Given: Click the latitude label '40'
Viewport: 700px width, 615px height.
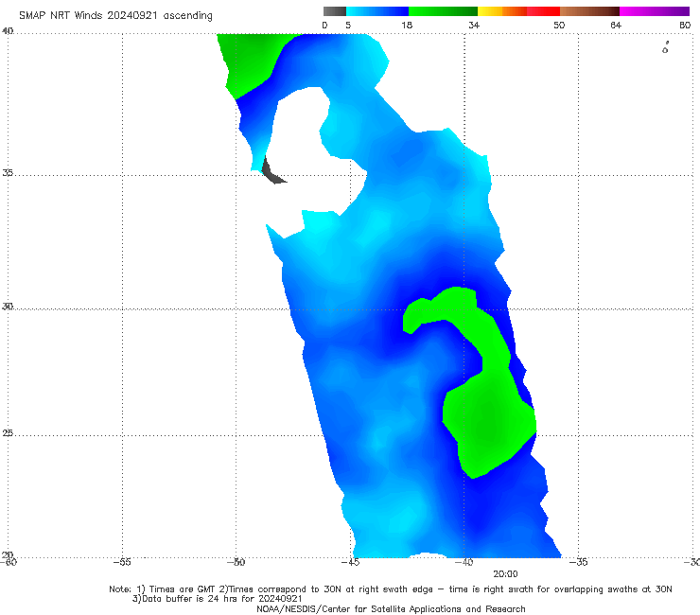Looking at the screenshot, I should (x=8, y=31).
